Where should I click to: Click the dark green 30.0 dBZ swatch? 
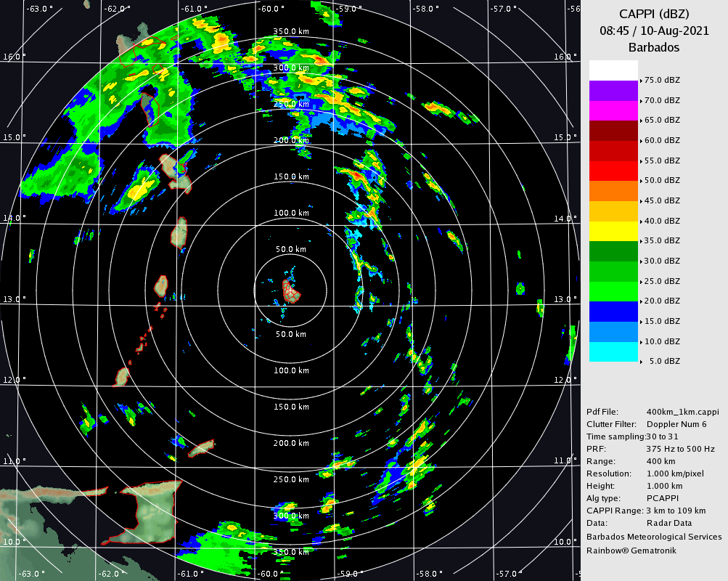(x=613, y=251)
